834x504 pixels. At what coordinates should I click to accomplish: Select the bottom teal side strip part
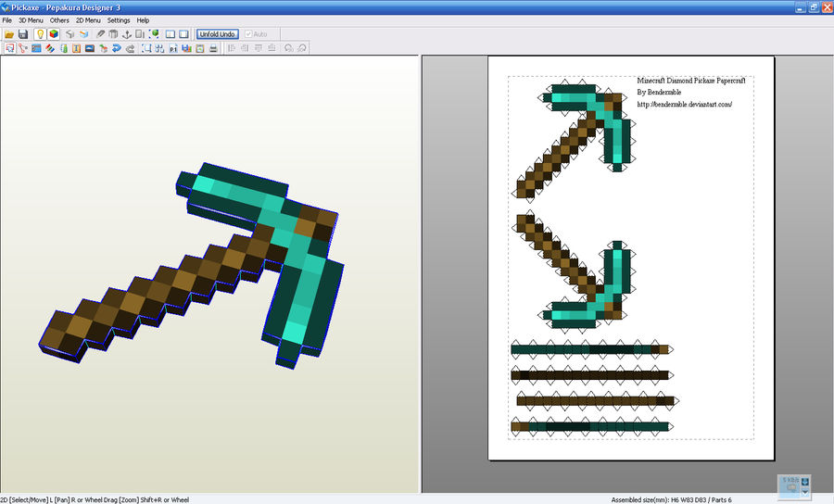coord(591,426)
